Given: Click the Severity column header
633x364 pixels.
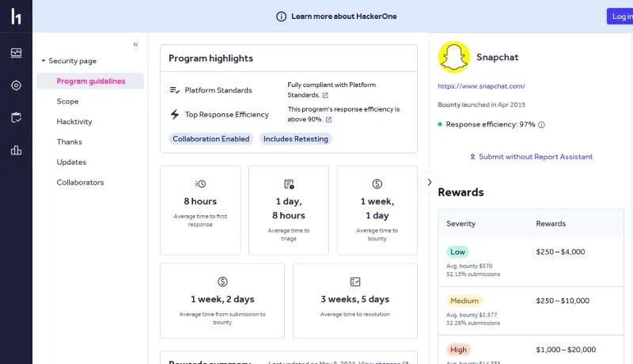Looking at the screenshot, I should (461, 224).
